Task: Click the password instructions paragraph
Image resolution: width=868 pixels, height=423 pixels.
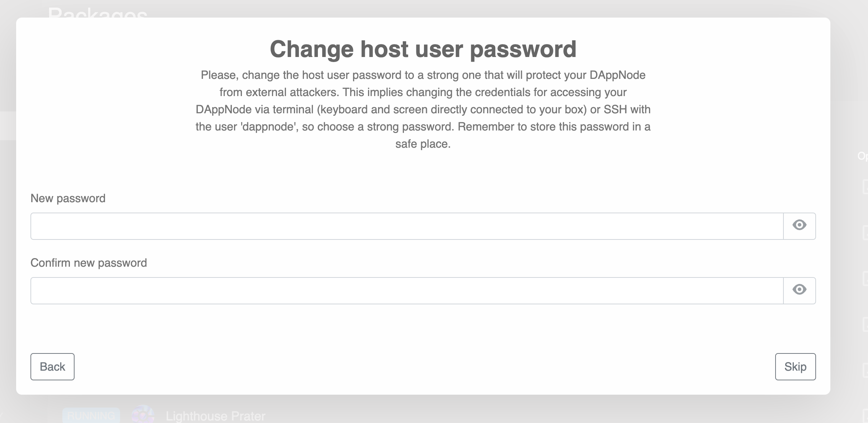Action: pyautogui.click(x=423, y=109)
